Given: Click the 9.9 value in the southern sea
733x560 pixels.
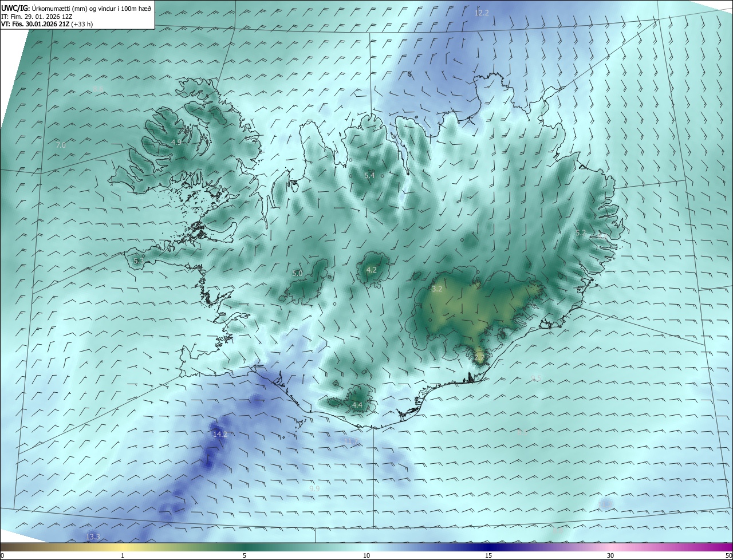Looking at the screenshot, I should click(x=314, y=488).
